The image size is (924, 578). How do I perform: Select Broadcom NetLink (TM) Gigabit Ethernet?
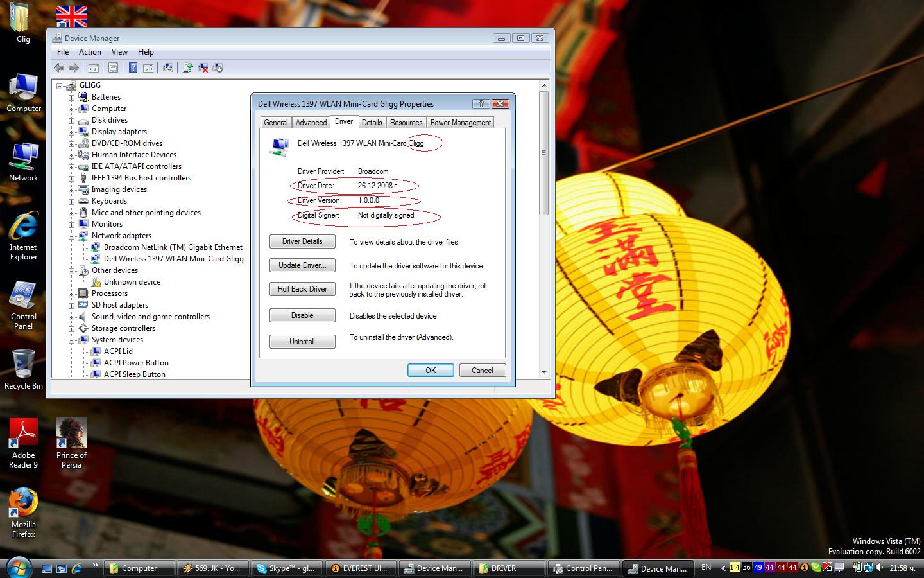pos(173,247)
